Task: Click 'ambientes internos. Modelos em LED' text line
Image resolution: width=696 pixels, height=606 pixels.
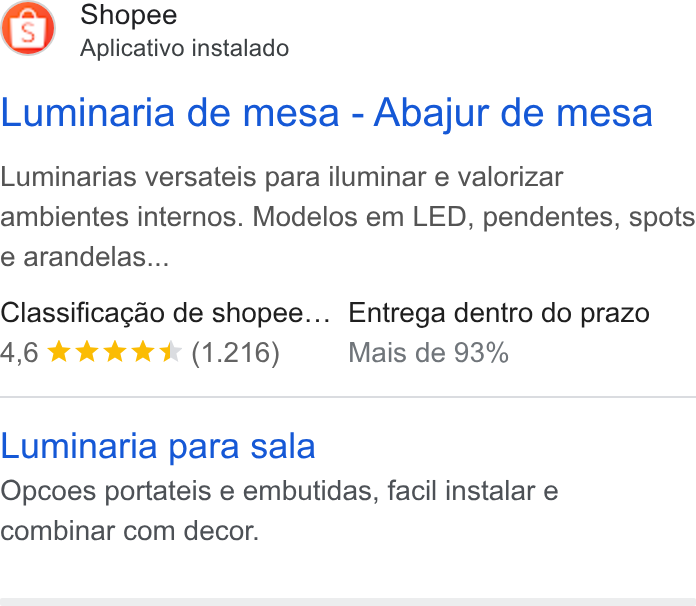Action: pos(348,217)
